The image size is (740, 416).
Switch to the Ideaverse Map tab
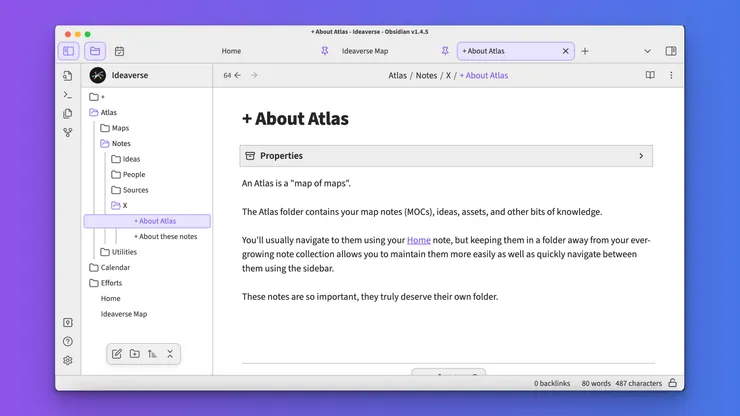pos(365,51)
